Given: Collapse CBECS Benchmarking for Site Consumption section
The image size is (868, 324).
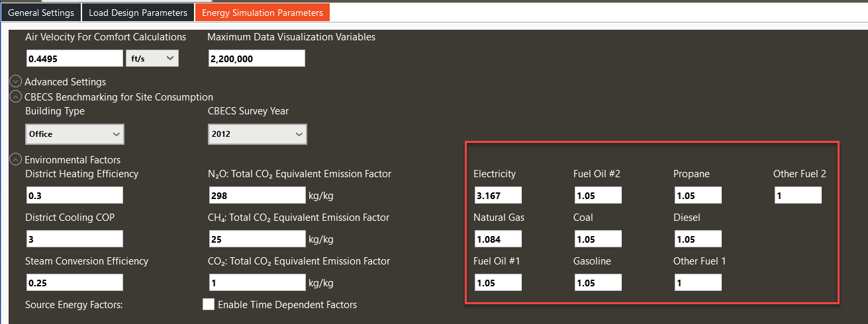Looking at the screenshot, I should coord(16,97).
